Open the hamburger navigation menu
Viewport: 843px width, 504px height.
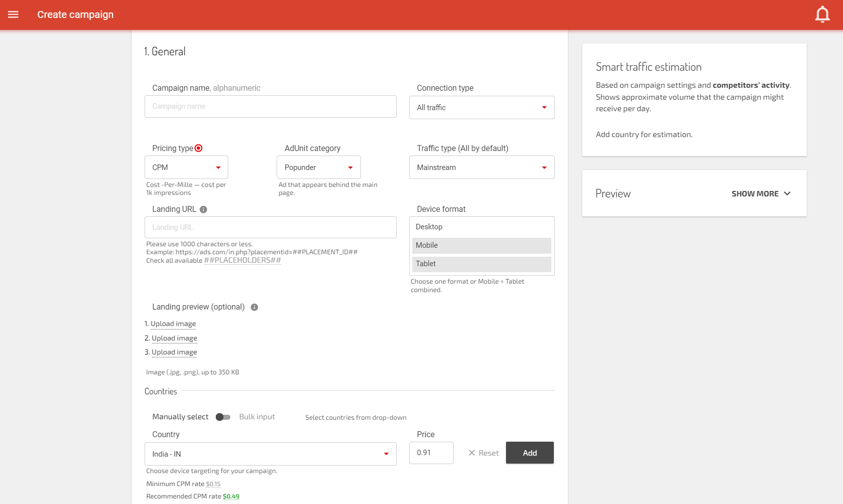coord(13,14)
